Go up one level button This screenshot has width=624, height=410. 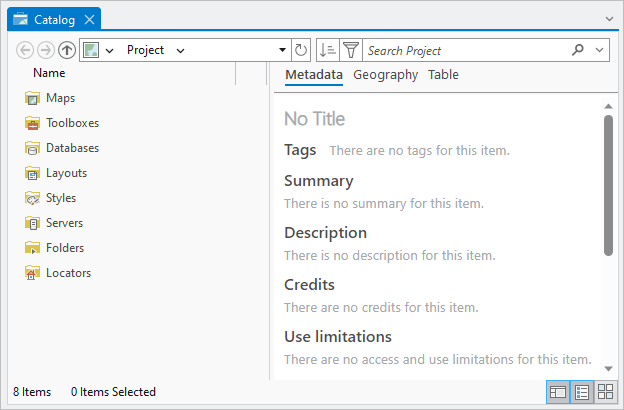tap(67, 50)
